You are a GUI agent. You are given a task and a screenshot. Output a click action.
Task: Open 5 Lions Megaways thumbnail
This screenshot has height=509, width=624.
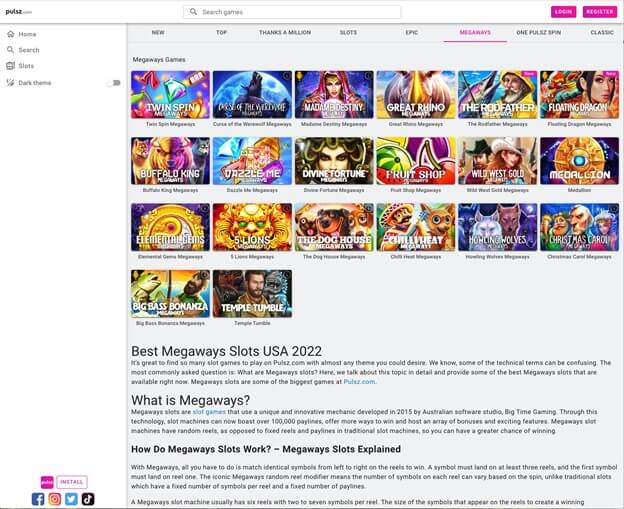point(252,227)
